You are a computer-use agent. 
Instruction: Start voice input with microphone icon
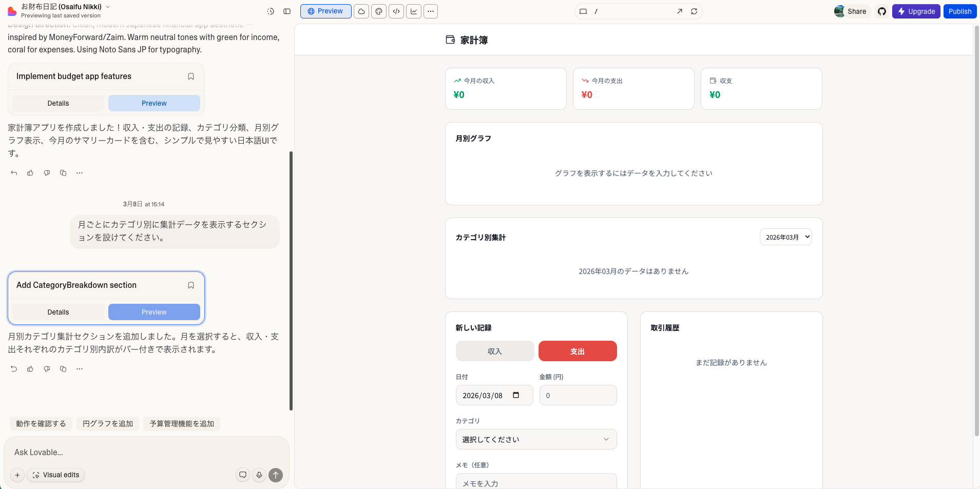pos(259,475)
